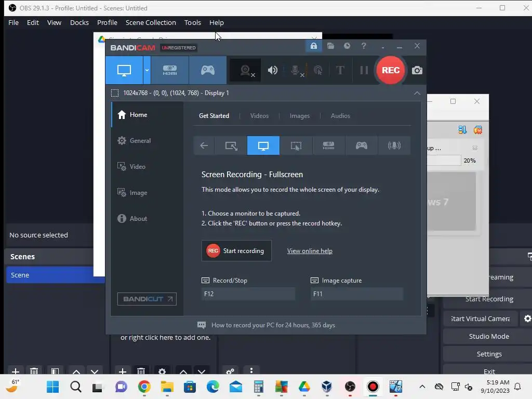Select Bandicam screen recording mode in top toolbar

pyautogui.click(x=124, y=70)
